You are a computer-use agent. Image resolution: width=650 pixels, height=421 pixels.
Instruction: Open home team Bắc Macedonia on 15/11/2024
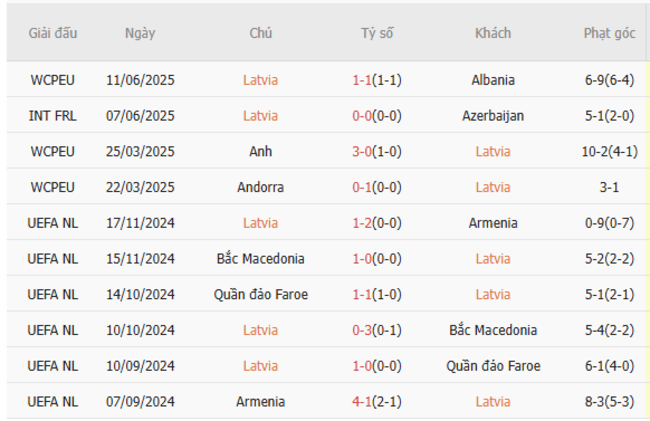click(261, 258)
